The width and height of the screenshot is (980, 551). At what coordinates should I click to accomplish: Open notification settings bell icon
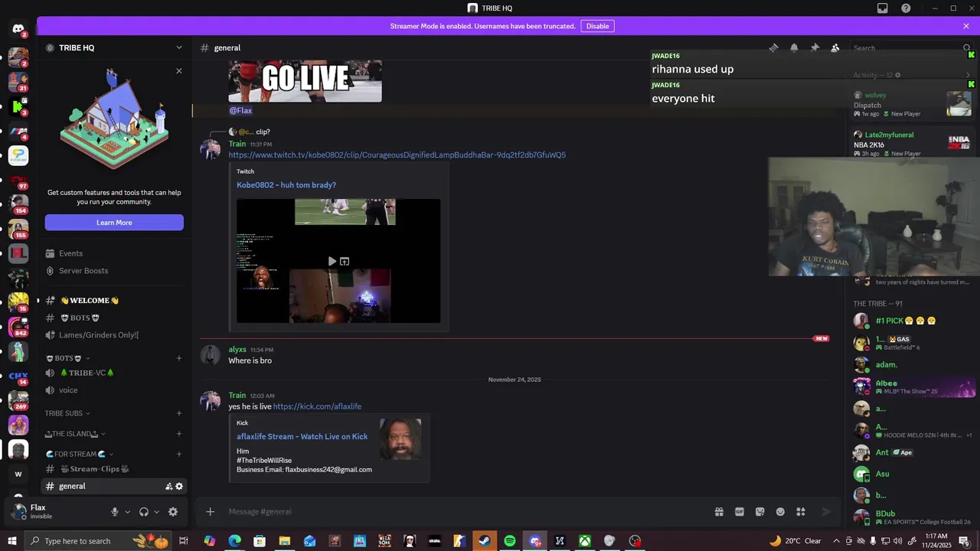coord(794,47)
